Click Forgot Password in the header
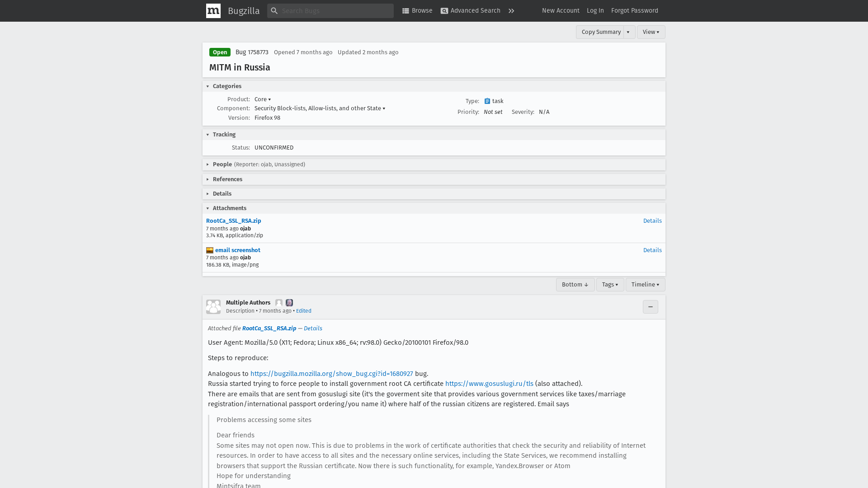Viewport: 868px width, 488px height. point(635,11)
